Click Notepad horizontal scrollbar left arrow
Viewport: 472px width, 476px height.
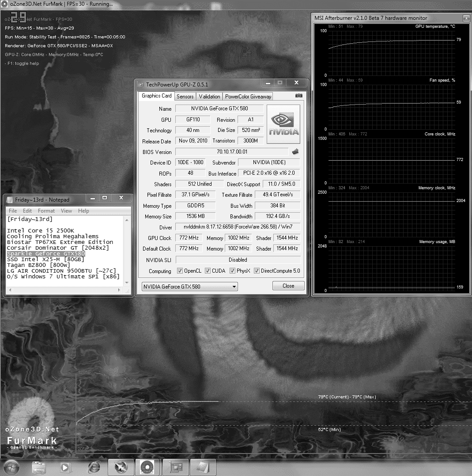pyautogui.click(x=10, y=290)
